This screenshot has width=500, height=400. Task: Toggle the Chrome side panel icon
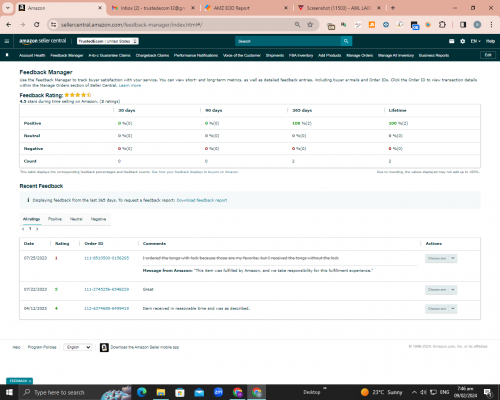(463, 25)
